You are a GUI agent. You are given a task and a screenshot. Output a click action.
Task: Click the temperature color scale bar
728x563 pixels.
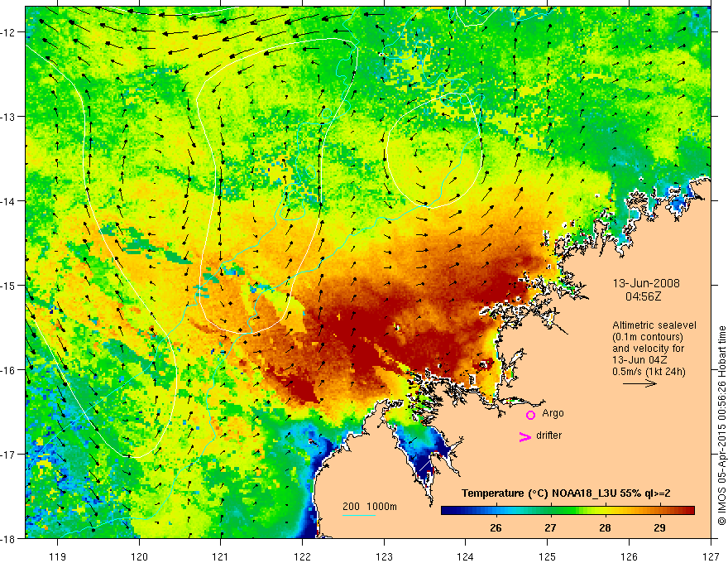568,511
